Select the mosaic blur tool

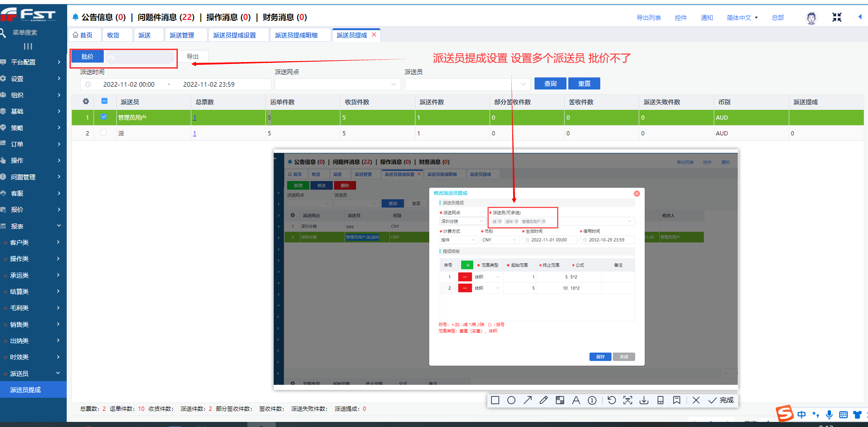pos(560,400)
